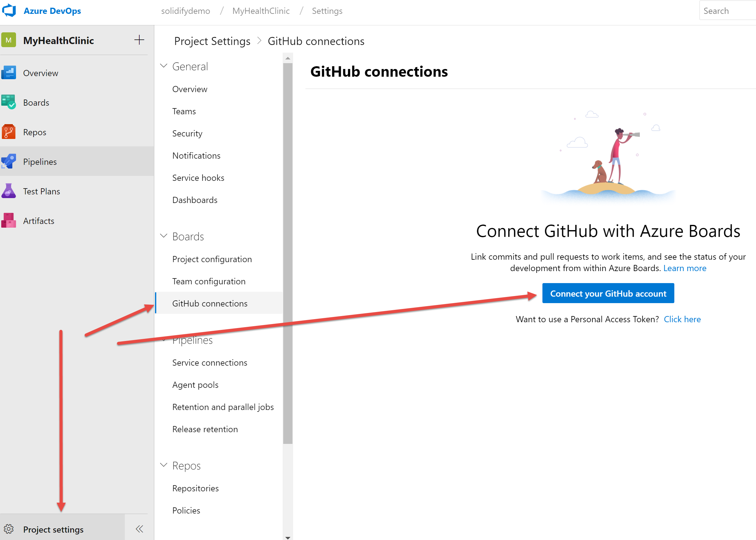Viewport: 756px width, 540px height.
Task: Open Policies under Repos settings
Action: pyautogui.click(x=186, y=511)
